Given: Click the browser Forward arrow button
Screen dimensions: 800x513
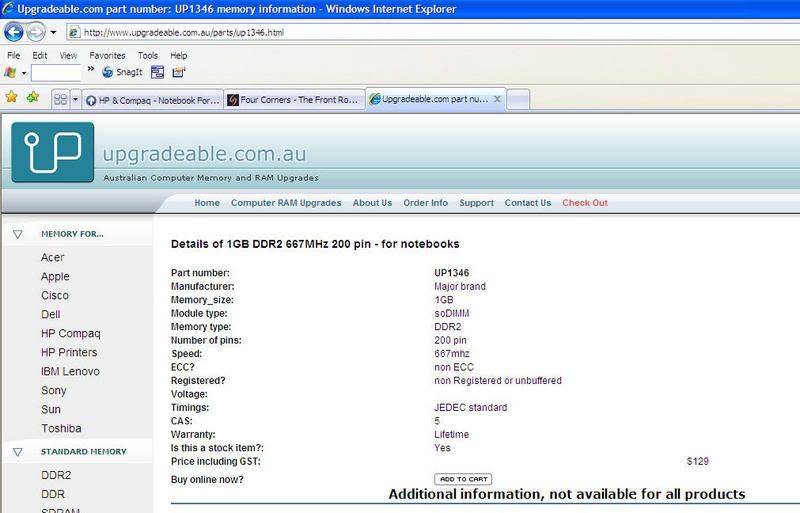Looking at the screenshot, I should pyautogui.click(x=36, y=32).
